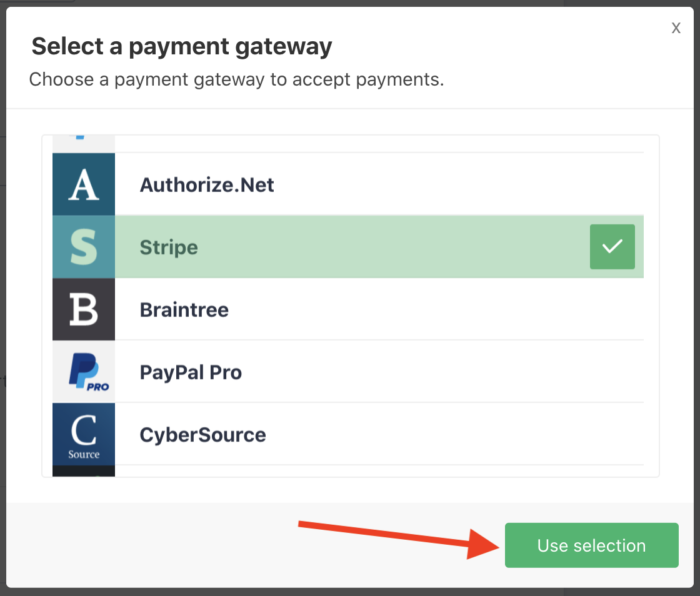Image resolution: width=700 pixels, height=596 pixels.
Task: Click the Stripe text label
Action: click(169, 247)
